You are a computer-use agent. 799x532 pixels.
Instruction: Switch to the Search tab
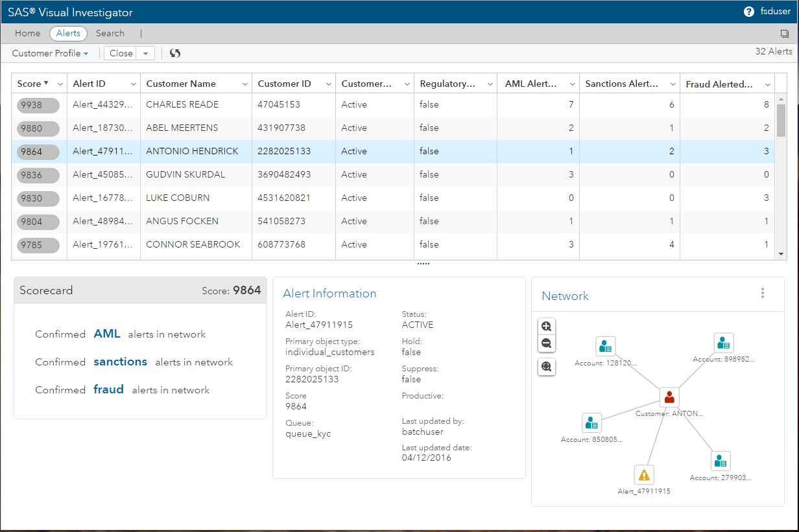click(110, 33)
